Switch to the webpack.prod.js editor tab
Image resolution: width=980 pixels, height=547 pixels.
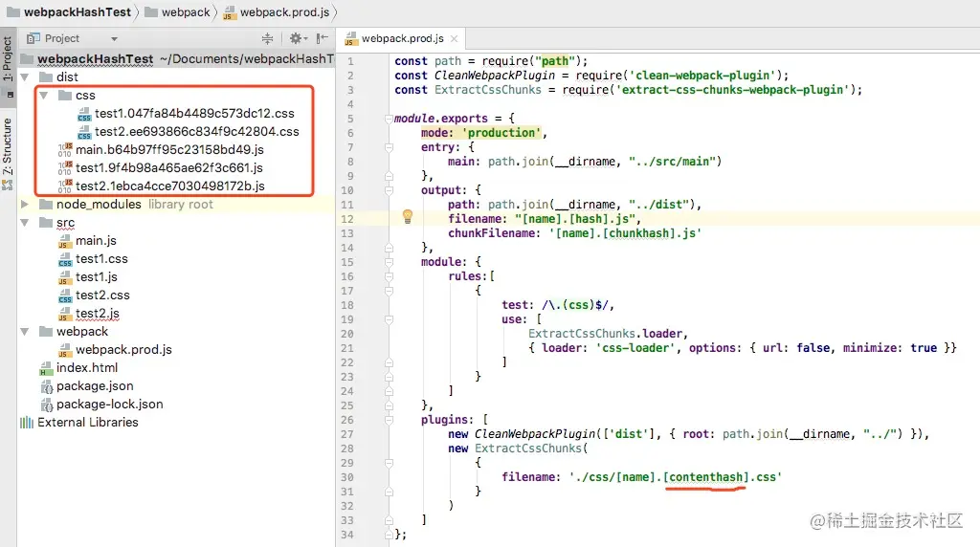click(x=402, y=38)
